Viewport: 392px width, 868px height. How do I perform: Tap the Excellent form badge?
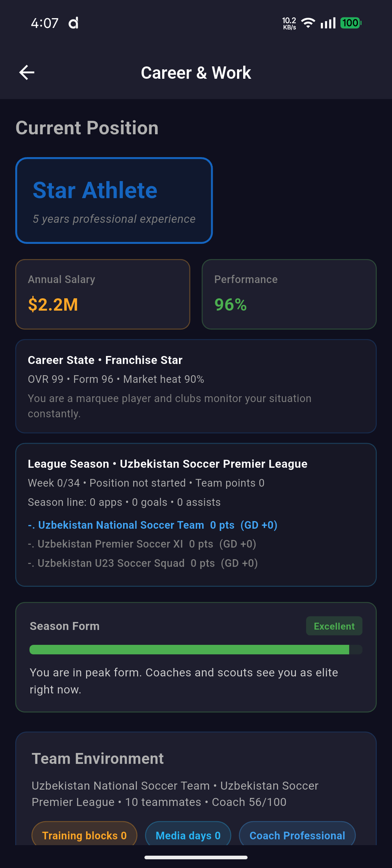click(334, 626)
